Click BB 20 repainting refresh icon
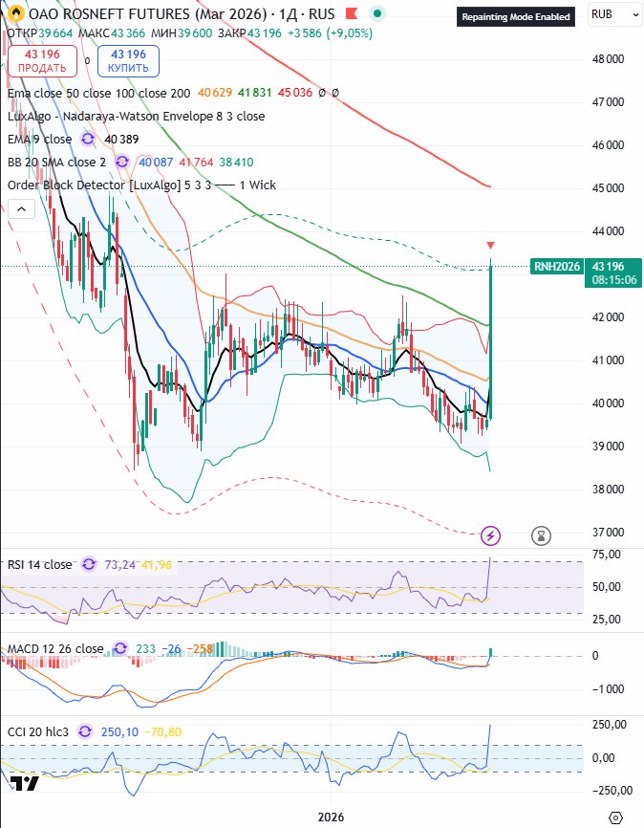This screenshot has height=828, width=644. pyautogui.click(x=122, y=163)
